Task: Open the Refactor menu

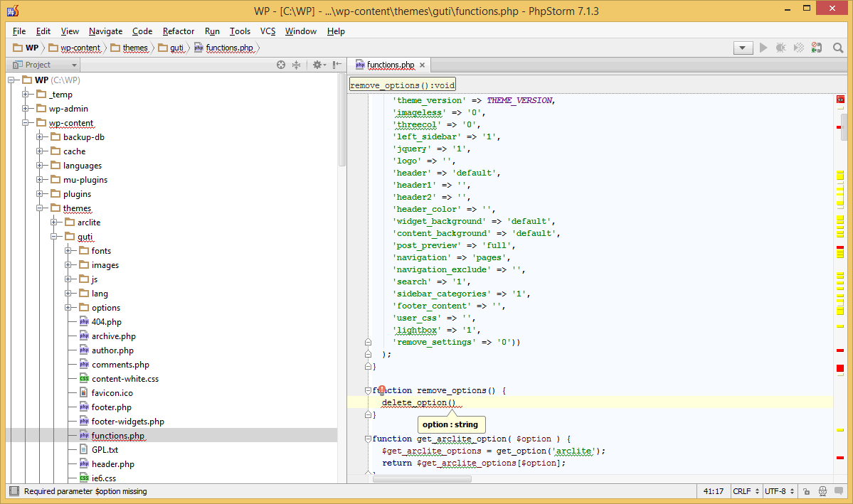Action: [178, 31]
